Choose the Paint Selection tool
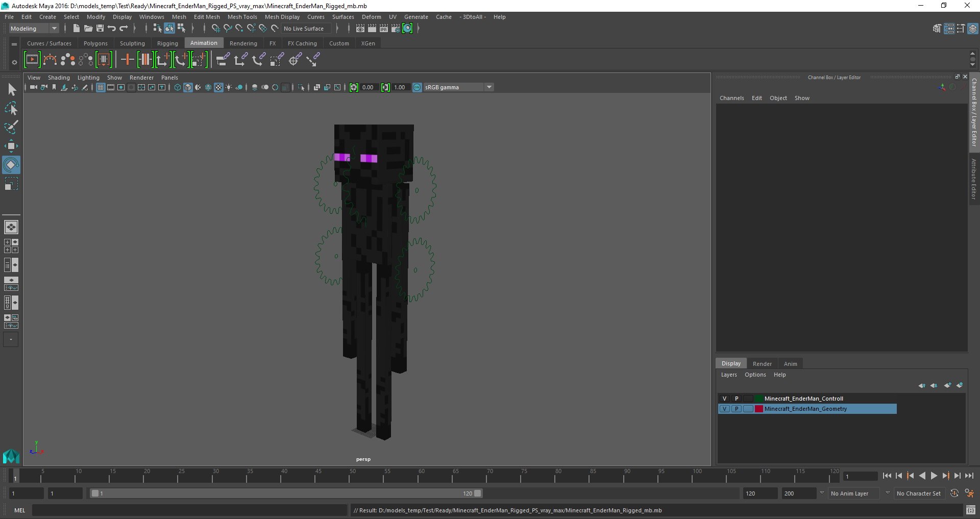Screen dimensions: 980x519 (x=11, y=127)
